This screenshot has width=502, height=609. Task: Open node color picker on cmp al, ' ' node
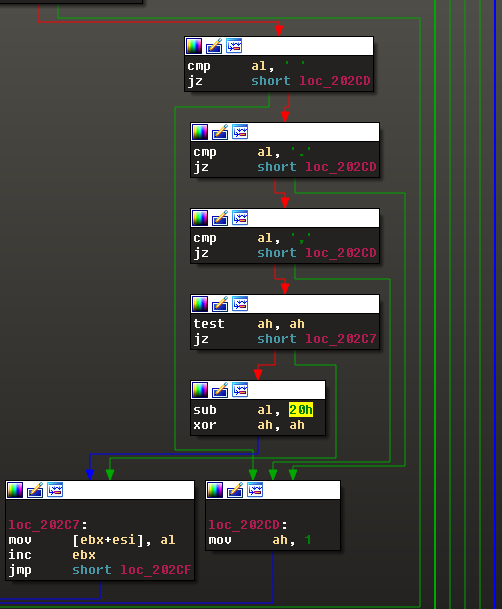194,46
